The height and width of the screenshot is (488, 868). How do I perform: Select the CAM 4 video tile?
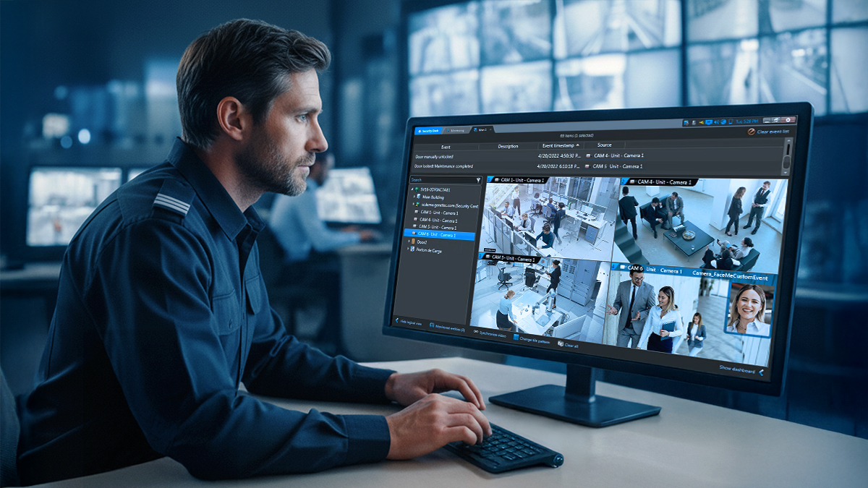[x=700, y=226]
